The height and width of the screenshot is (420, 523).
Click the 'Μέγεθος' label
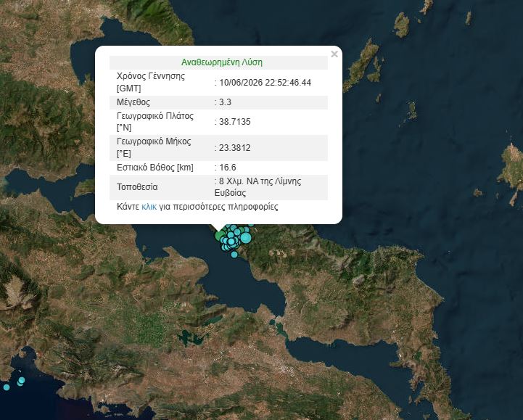tap(133, 102)
